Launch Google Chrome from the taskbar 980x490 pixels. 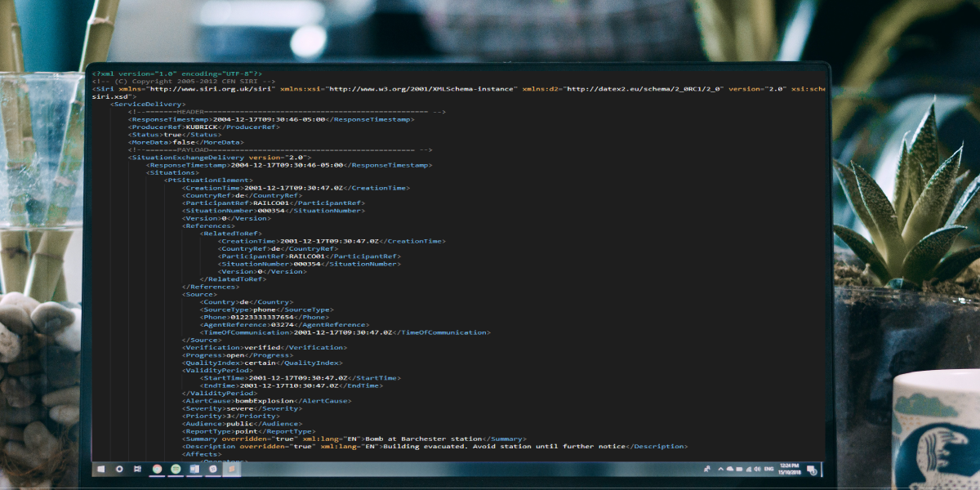click(x=157, y=470)
